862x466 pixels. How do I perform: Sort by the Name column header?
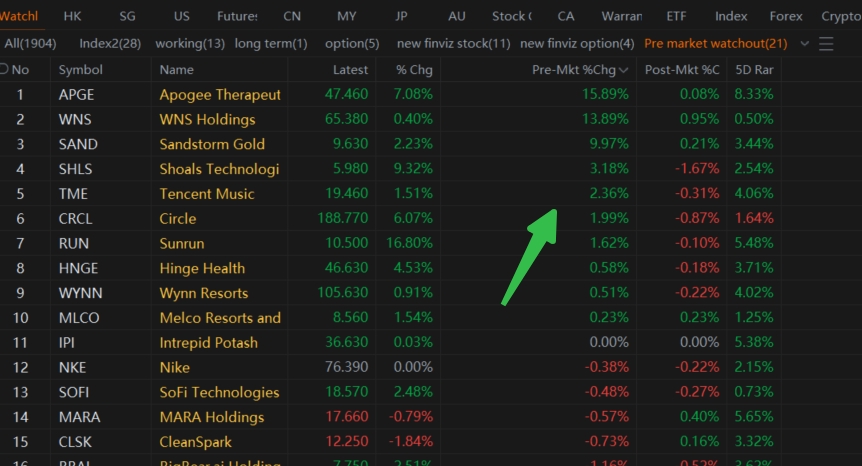[176, 70]
